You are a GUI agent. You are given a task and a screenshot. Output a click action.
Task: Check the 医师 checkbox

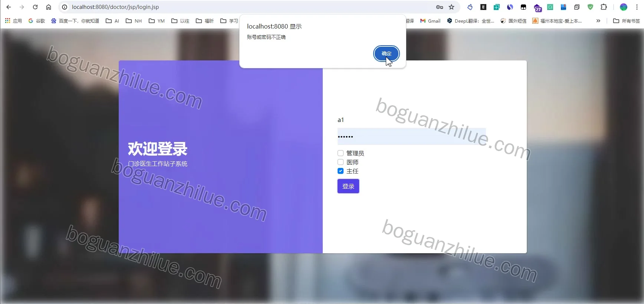pyautogui.click(x=341, y=162)
